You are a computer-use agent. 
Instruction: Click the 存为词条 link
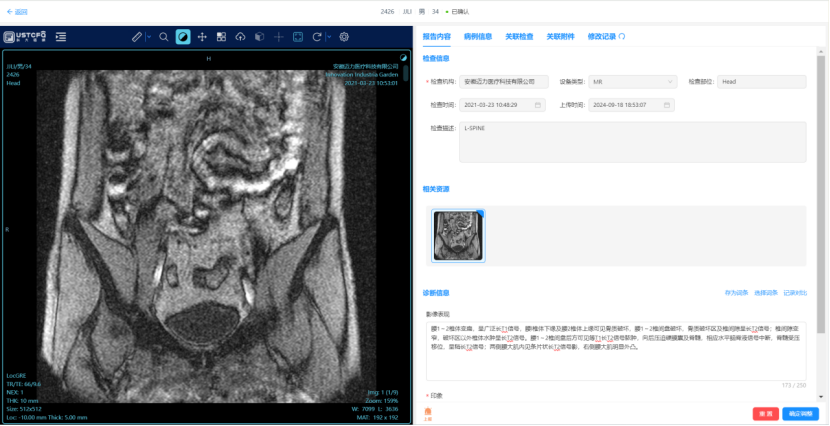(736, 293)
